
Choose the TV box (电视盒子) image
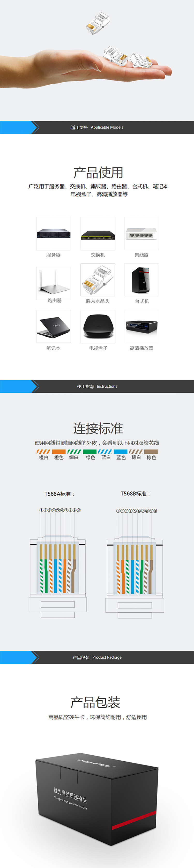click(98, 326)
